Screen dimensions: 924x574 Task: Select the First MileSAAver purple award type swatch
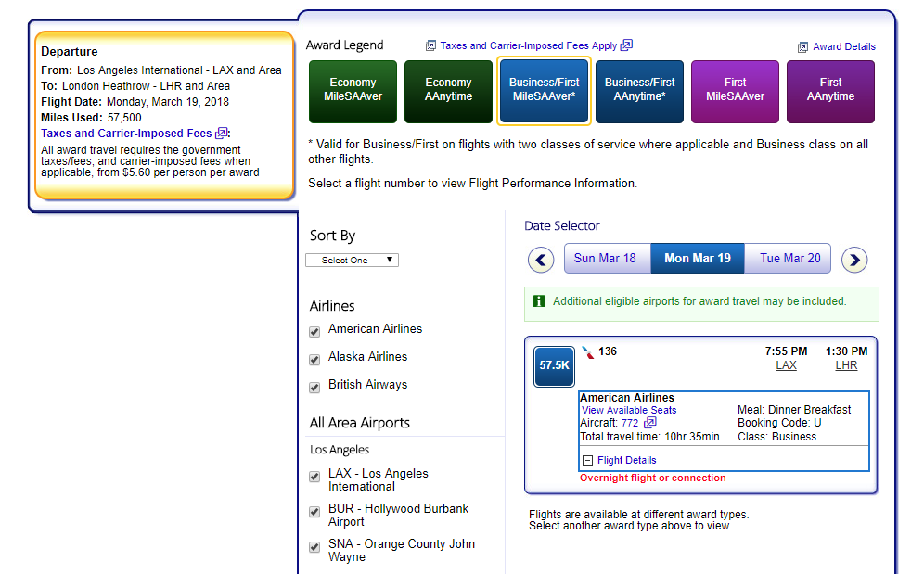[x=735, y=92]
